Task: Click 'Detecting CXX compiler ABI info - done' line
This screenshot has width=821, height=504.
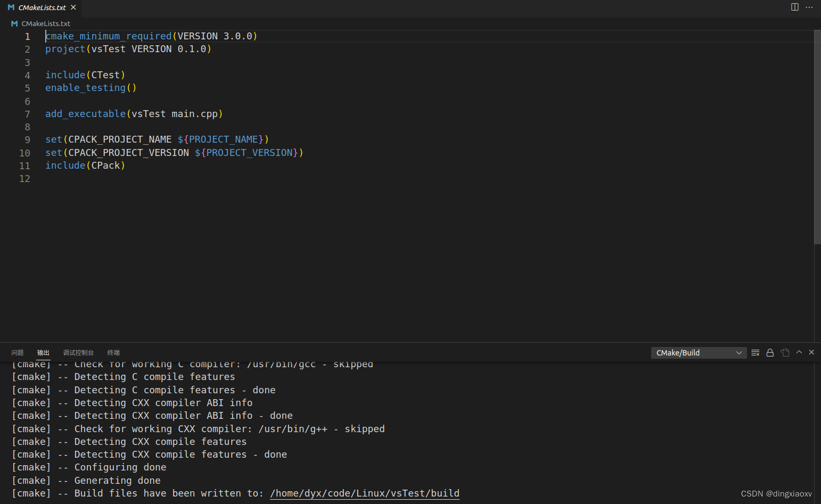Action: (152, 416)
